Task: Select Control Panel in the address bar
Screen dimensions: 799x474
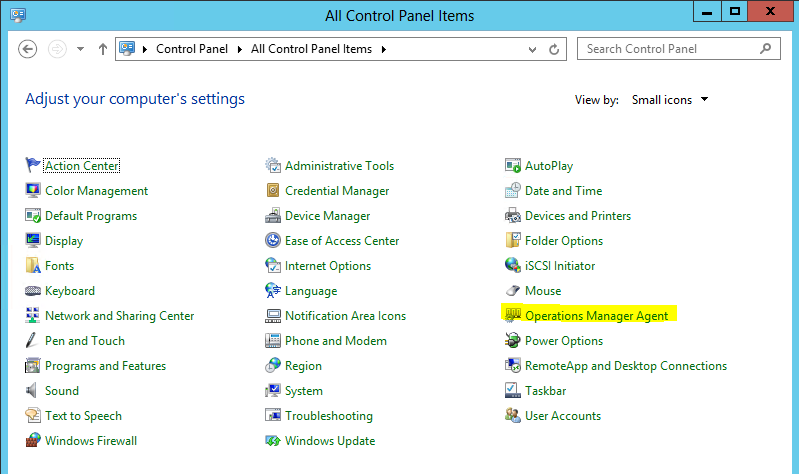Action: 192,49
